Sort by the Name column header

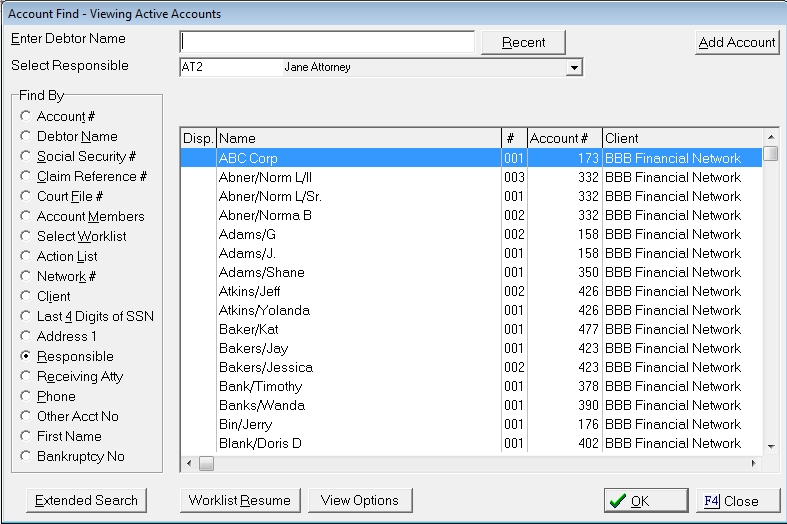357,138
